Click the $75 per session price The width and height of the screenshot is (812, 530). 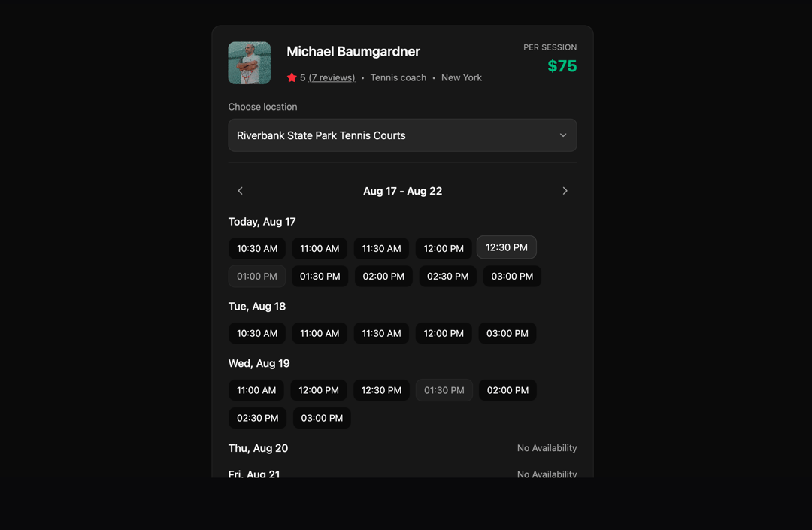pos(562,66)
